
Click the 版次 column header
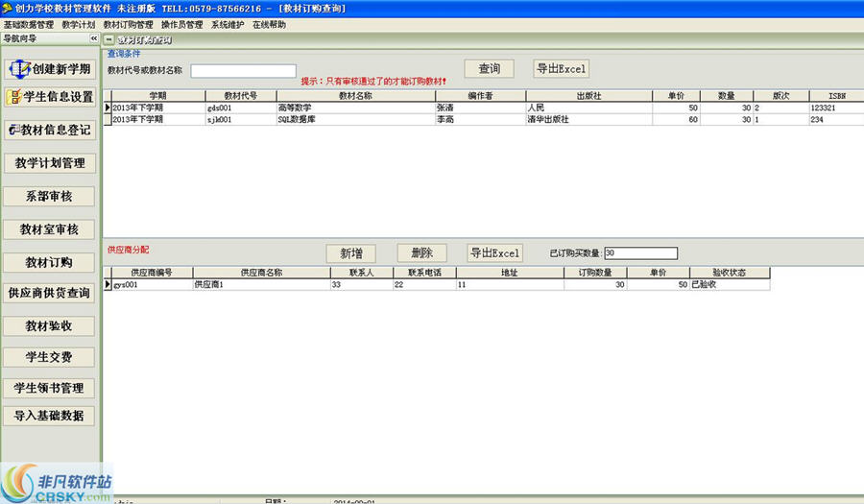coord(780,96)
